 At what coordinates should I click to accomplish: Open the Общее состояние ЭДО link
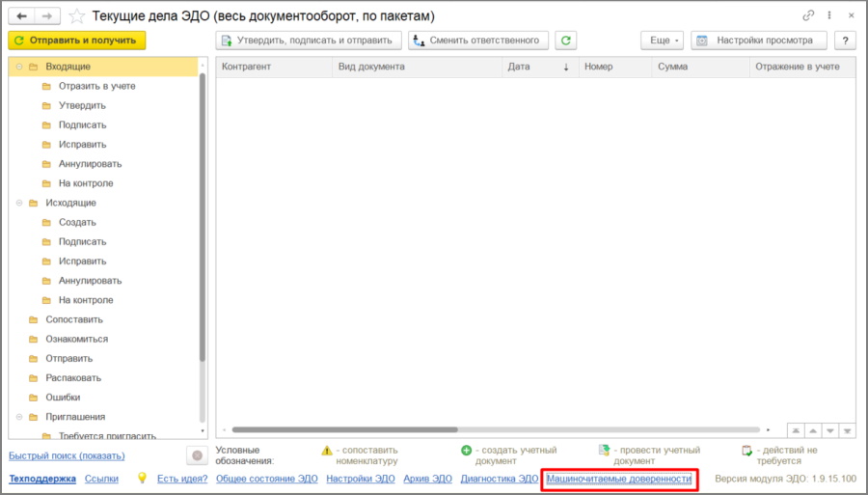[267, 479]
